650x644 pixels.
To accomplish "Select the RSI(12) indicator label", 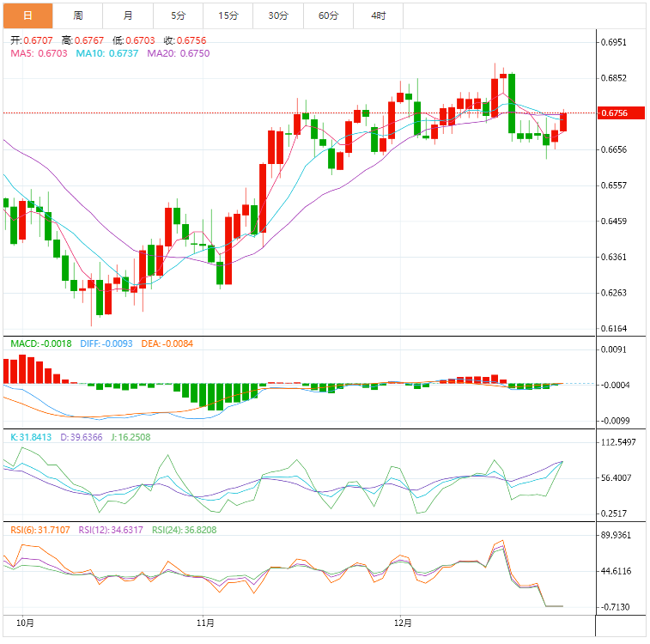I will pyautogui.click(x=112, y=530).
